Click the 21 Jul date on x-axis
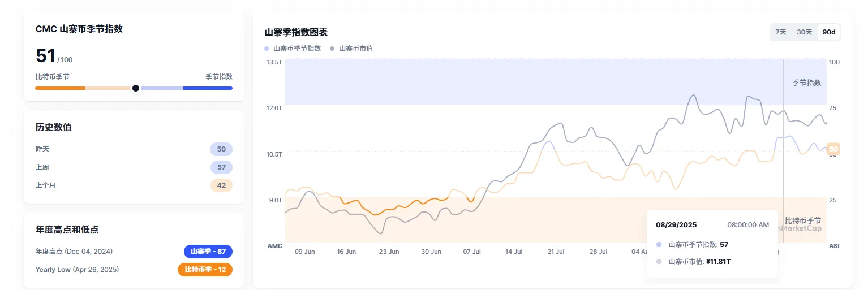 pyautogui.click(x=556, y=252)
